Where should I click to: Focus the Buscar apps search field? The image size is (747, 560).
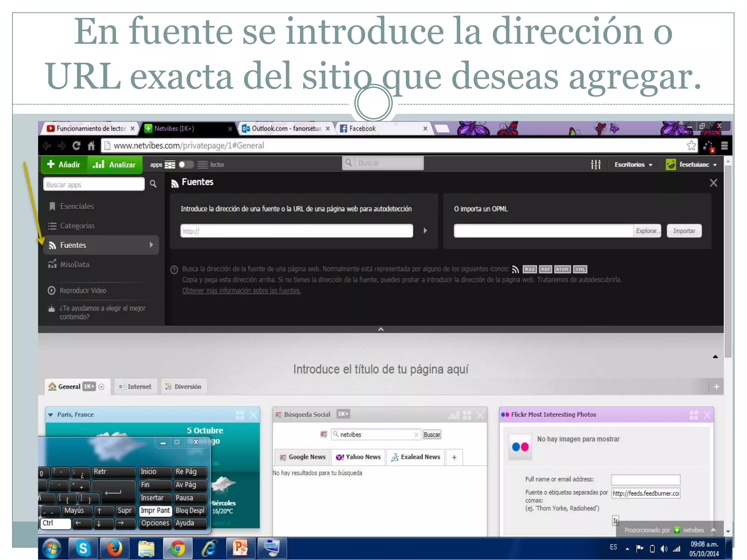pyautogui.click(x=94, y=184)
